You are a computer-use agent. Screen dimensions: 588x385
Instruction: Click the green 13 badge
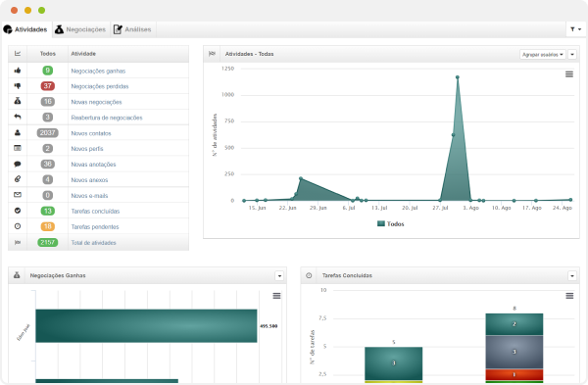48,211
